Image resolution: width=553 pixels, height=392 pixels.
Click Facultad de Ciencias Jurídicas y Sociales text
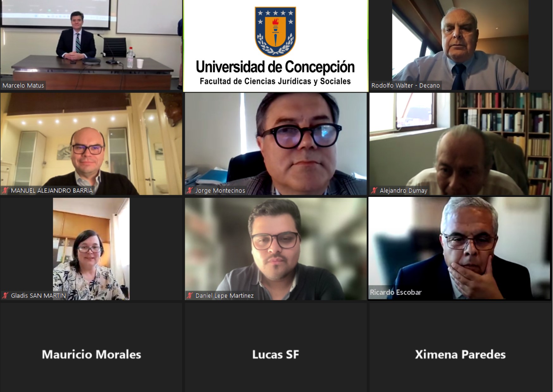coord(275,82)
